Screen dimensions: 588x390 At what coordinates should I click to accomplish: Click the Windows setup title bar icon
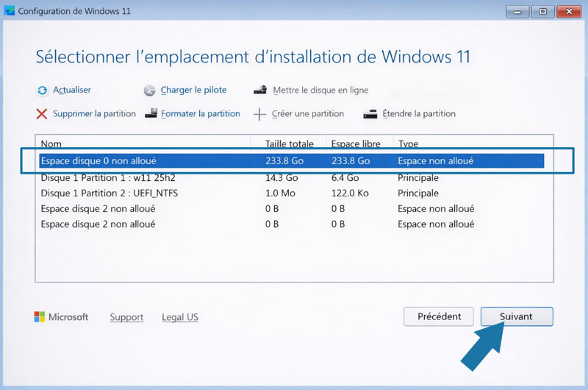point(10,10)
